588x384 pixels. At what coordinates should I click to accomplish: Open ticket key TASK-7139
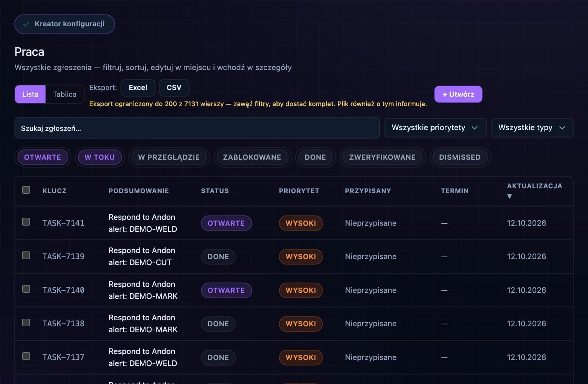click(63, 256)
